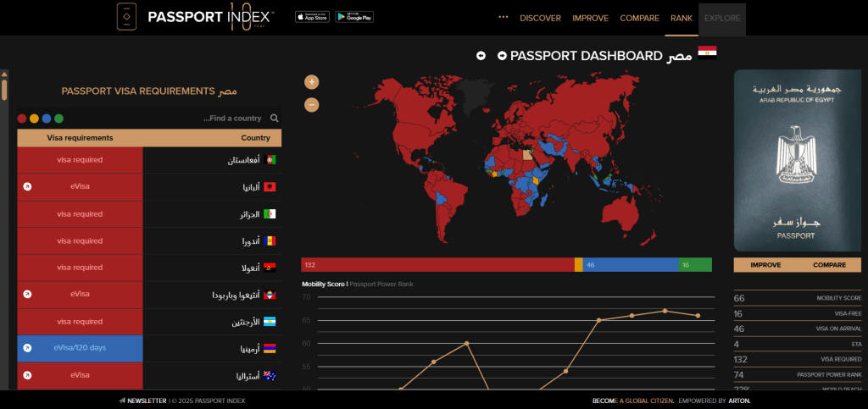Viewport: 868px width, 409px height.
Task: Click the Angola flag icon
Action: pos(270,268)
